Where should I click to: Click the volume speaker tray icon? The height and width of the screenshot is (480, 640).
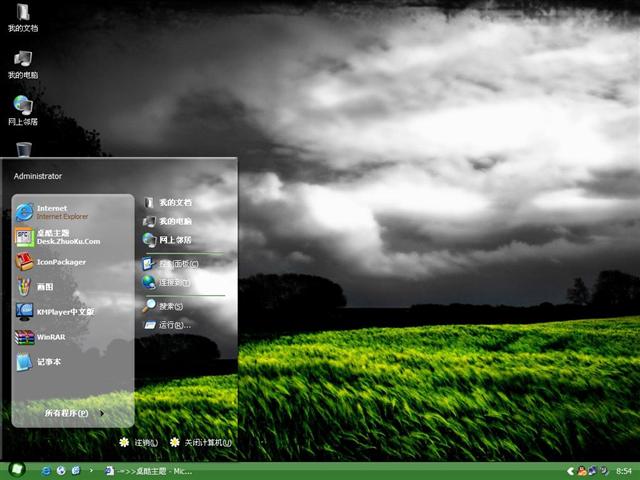[x=604, y=471]
